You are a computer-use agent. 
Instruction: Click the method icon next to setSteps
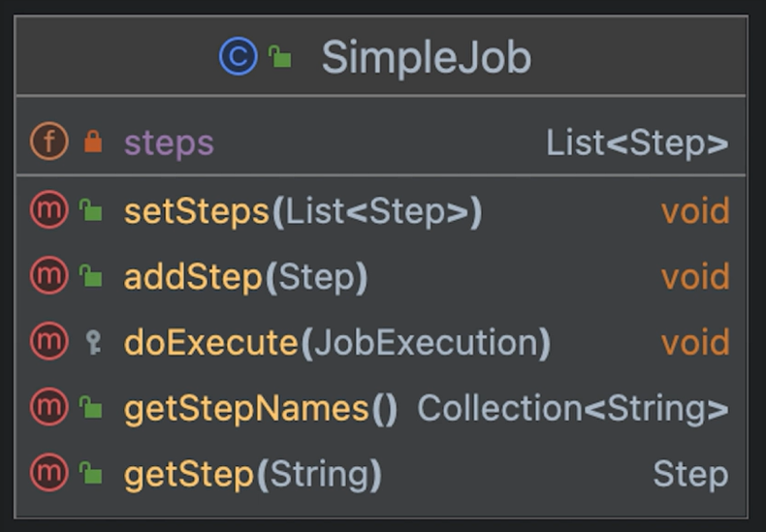point(48,210)
